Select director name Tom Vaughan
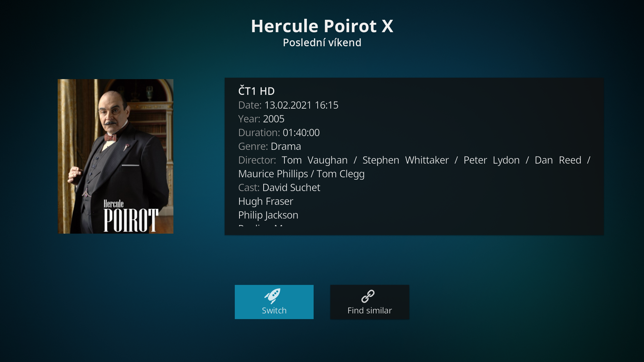This screenshot has height=362, width=644. click(x=315, y=160)
